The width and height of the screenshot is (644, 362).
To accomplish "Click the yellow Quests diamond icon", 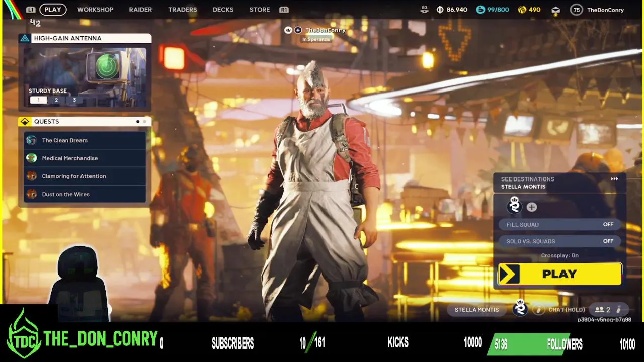I will click(x=25, y=121).
